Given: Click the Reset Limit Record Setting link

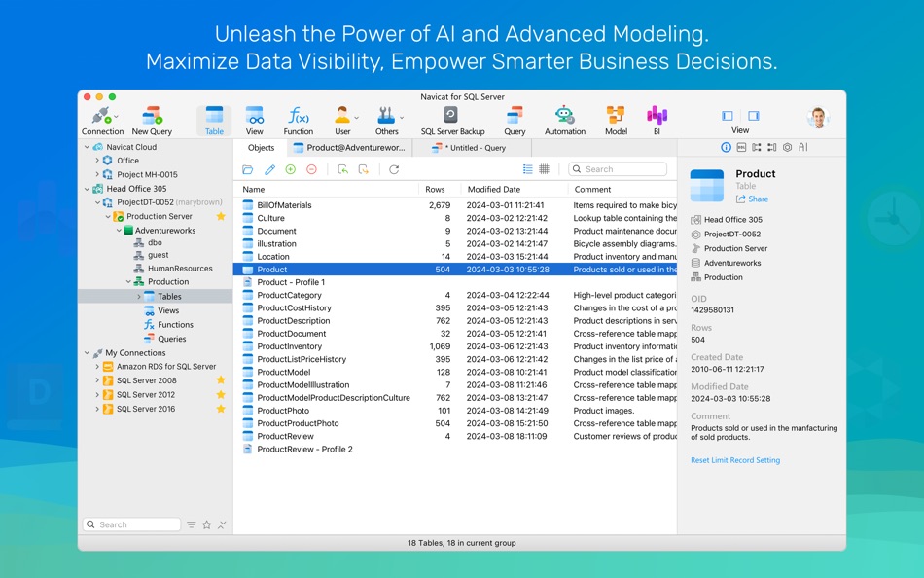Looking at the screenshot, I should tap(735, 460).
